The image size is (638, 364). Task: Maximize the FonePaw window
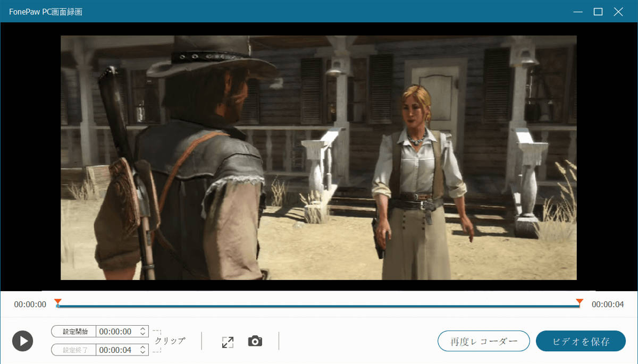(x=598, y=12)
